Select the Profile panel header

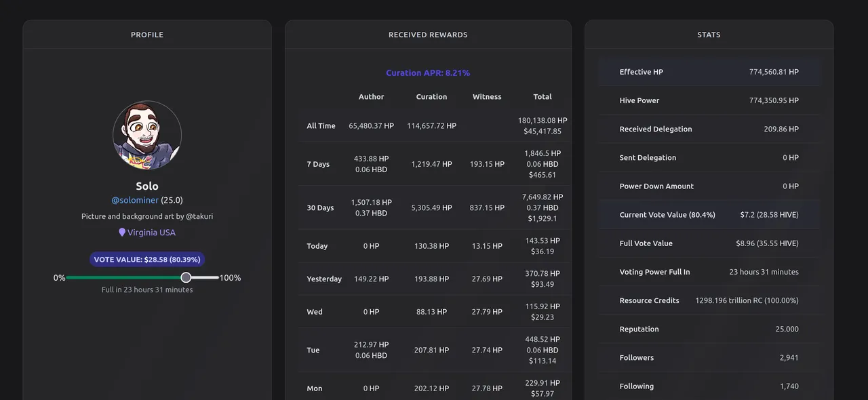[x=147, y=35]
